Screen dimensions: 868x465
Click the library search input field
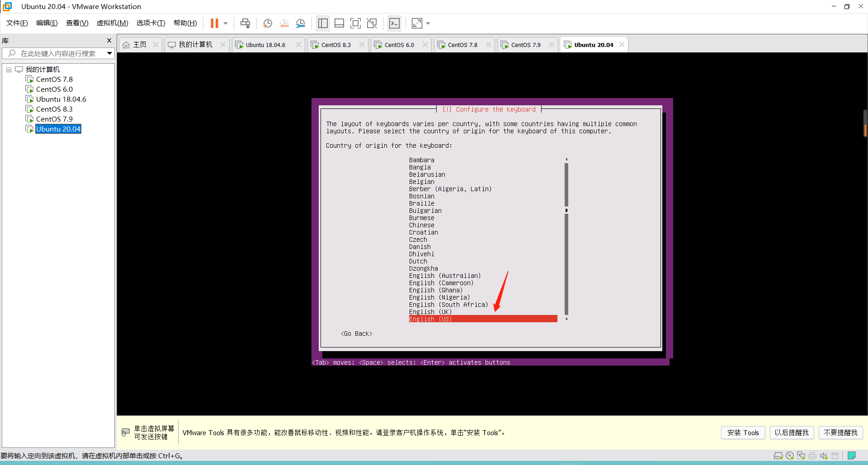(58, 53)
